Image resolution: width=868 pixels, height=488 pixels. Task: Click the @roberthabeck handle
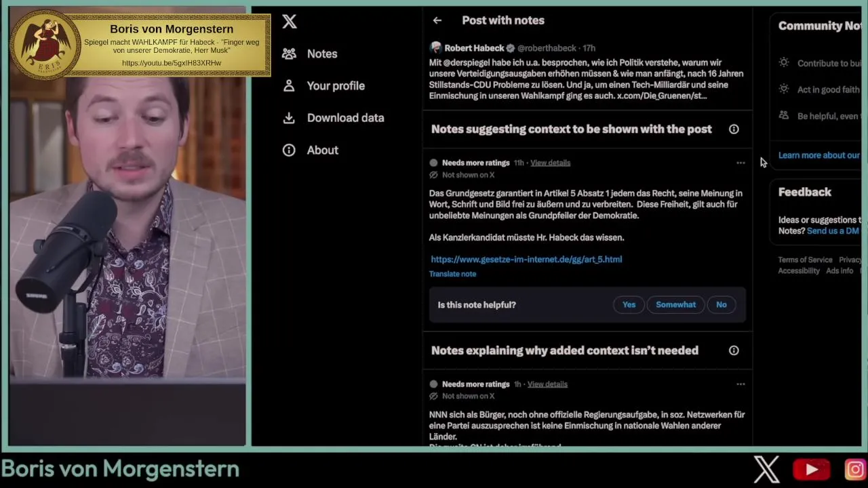click(547, 48)
